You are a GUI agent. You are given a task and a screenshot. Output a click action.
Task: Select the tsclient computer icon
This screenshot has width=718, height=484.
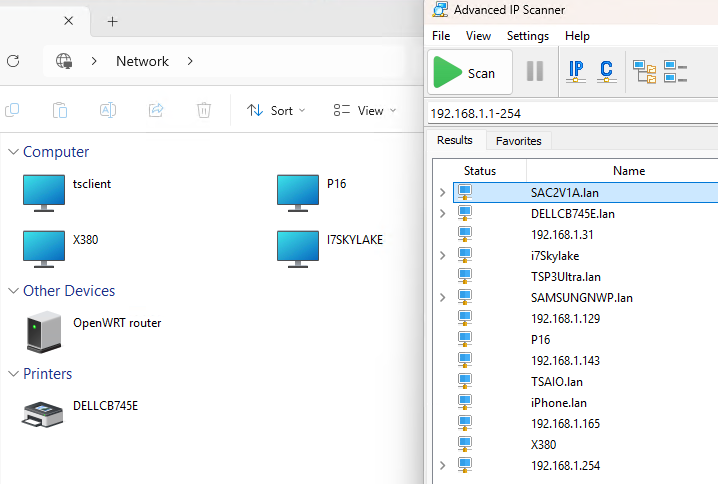[44, 193]
